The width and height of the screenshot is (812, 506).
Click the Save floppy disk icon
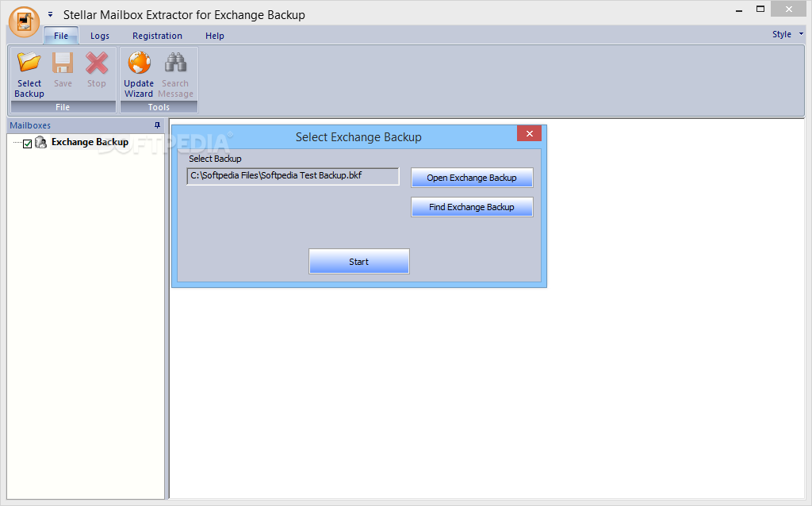point(63,63)
